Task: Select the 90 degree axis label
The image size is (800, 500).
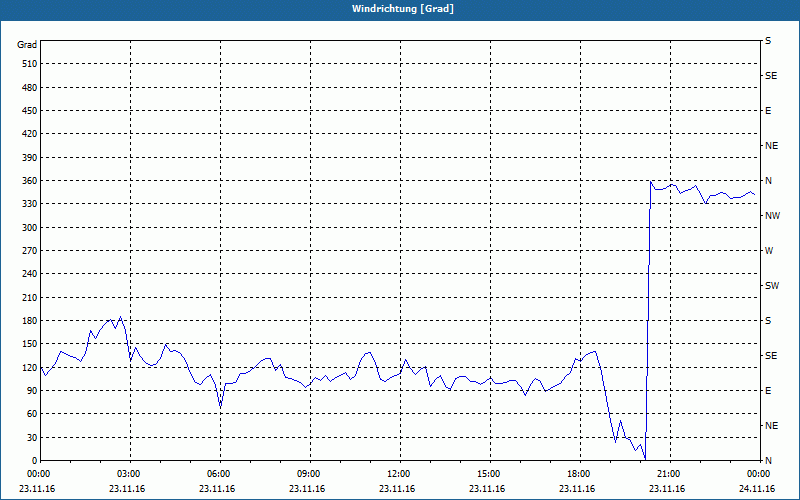Action: pos(31,391)
